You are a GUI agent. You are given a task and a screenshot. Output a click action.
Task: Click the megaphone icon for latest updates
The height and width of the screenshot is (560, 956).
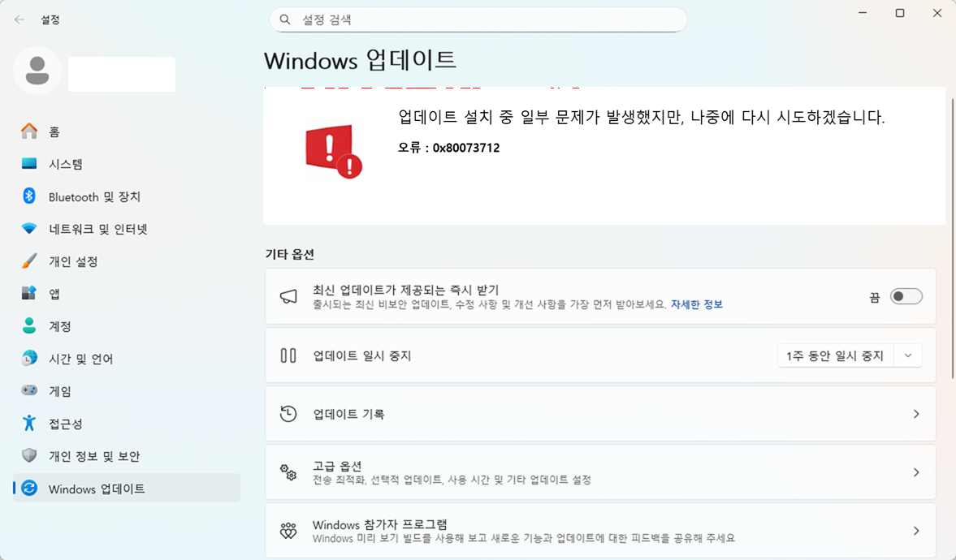point(288,297)
